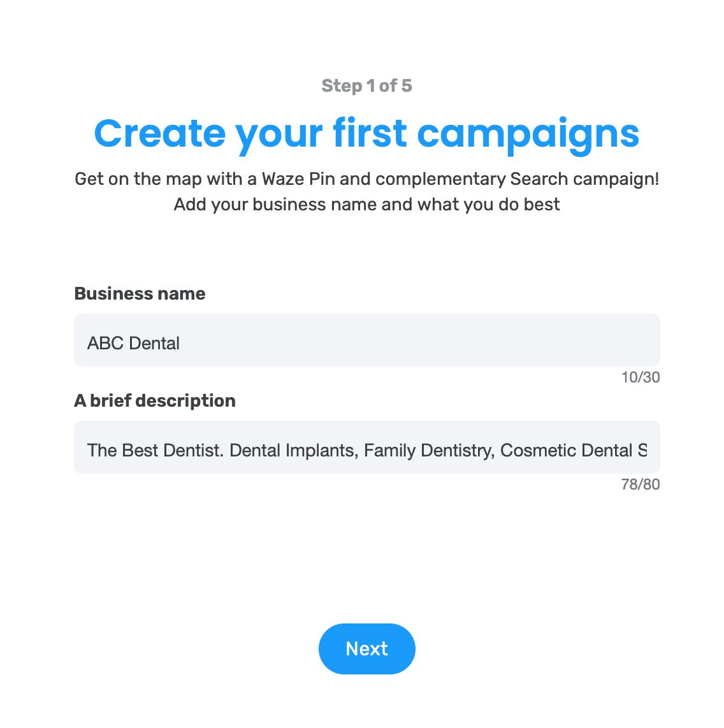This screenshot has width=724, height=728.
Task: Click the 78/80 character counter
Action: pos(639,484)
